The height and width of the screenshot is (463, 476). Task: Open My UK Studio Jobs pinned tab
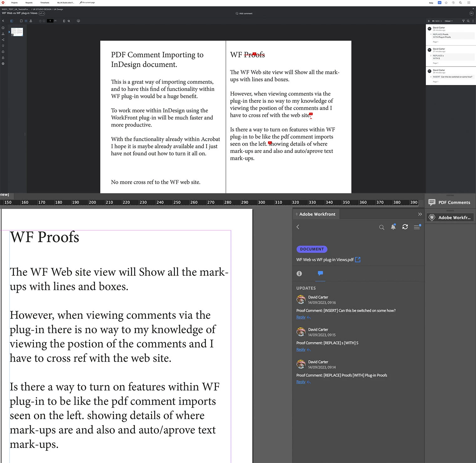coord(65,3)
